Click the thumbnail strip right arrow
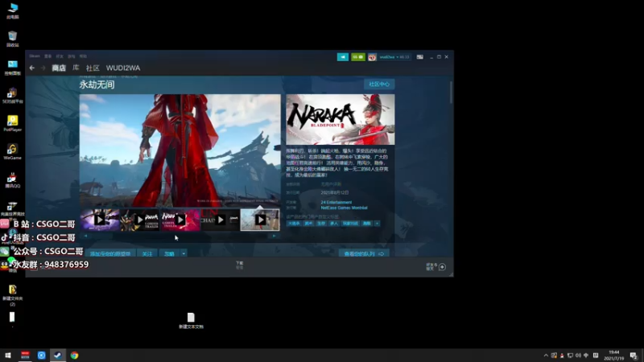644x362 pixels. (274, 236)
